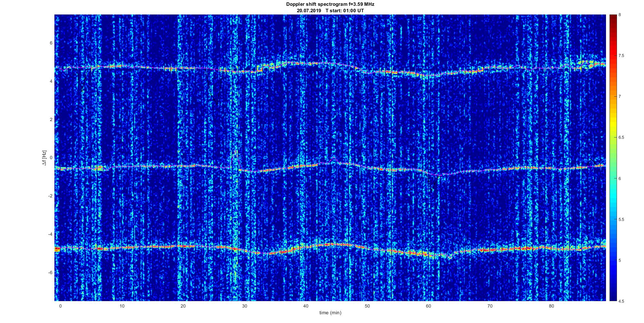The image size is (644, 323).
Task: Click the y-axis tick label '2'
Action: 51,119
